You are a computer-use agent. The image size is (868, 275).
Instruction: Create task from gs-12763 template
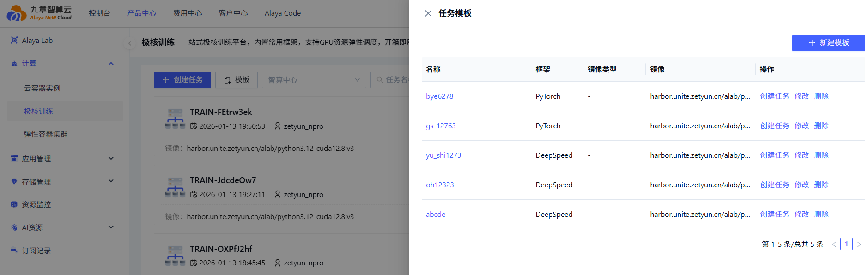[775, 126]
